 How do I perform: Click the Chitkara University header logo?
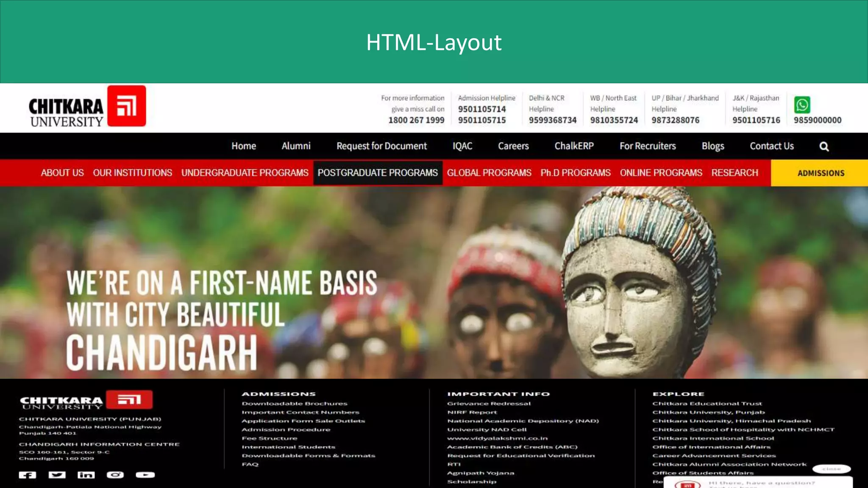(87, 106)
